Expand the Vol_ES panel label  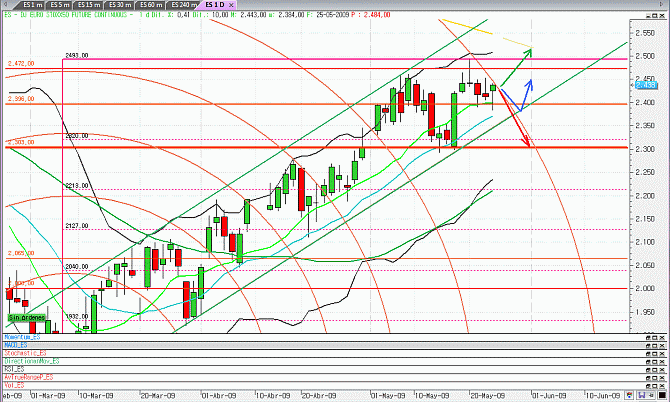click(14, 385)
